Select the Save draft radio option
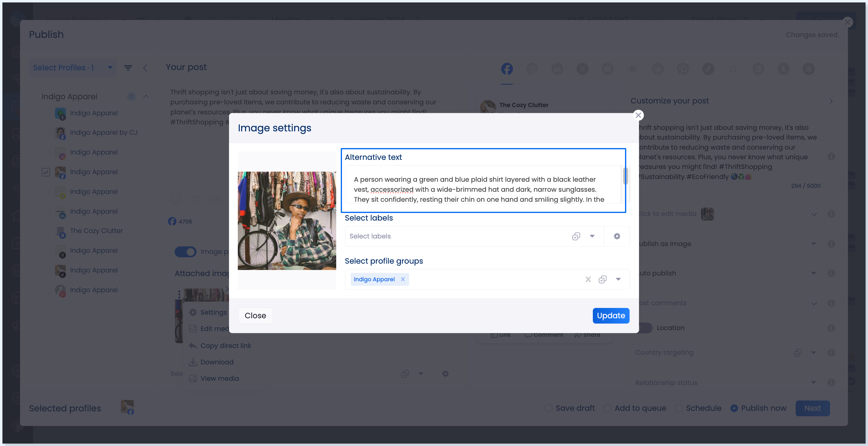Viewport: 868px width, 446px height. coord(548,408)
